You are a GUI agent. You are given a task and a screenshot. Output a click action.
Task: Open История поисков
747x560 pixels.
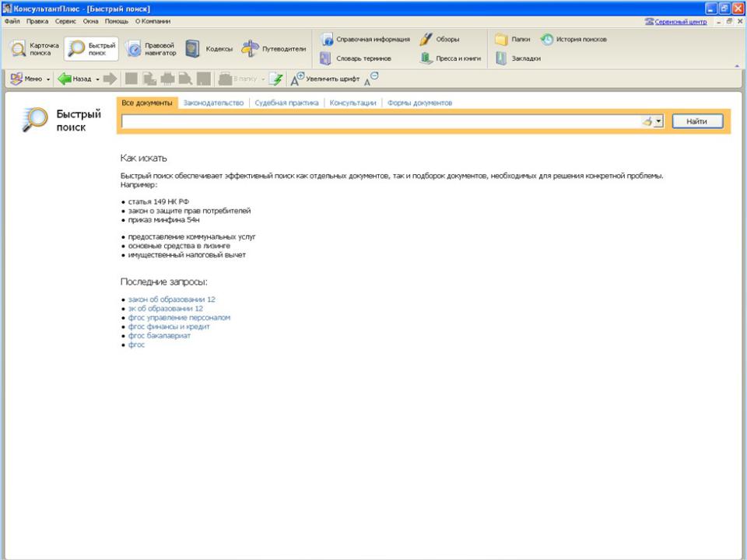pos(573,40)
